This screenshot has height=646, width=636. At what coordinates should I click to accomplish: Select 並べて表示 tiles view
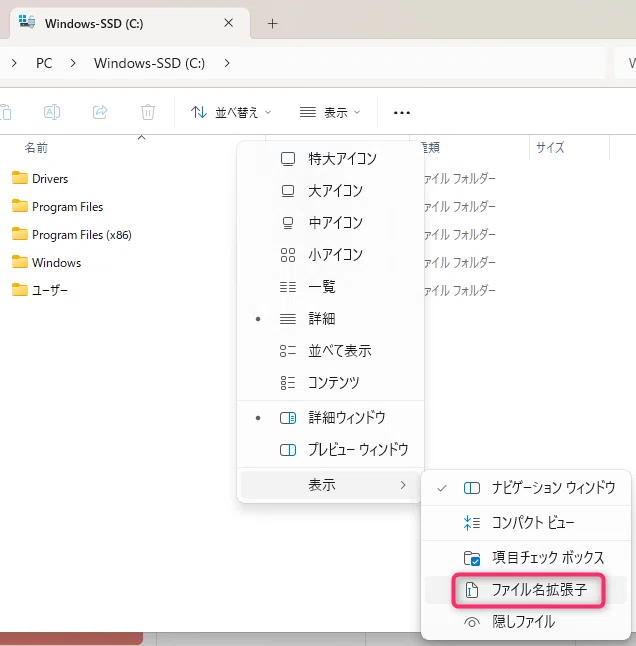(x=330, y=351)
